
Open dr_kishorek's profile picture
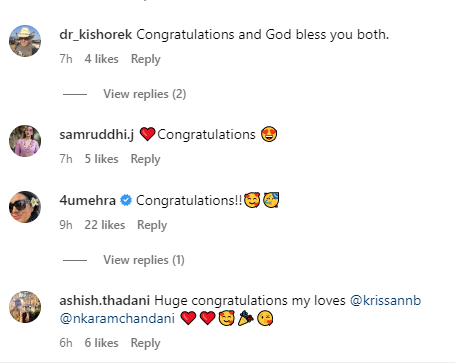[x=25, y=41]
